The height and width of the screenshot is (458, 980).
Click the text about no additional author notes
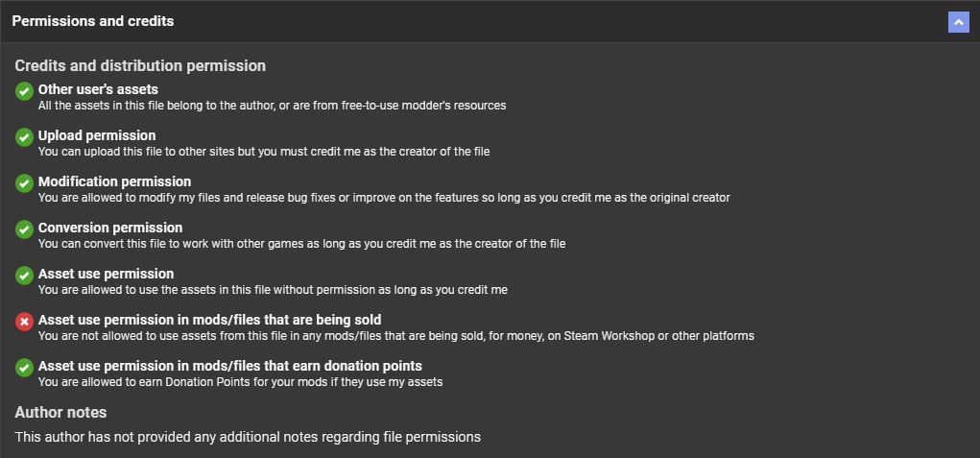(x=248, y=437)
